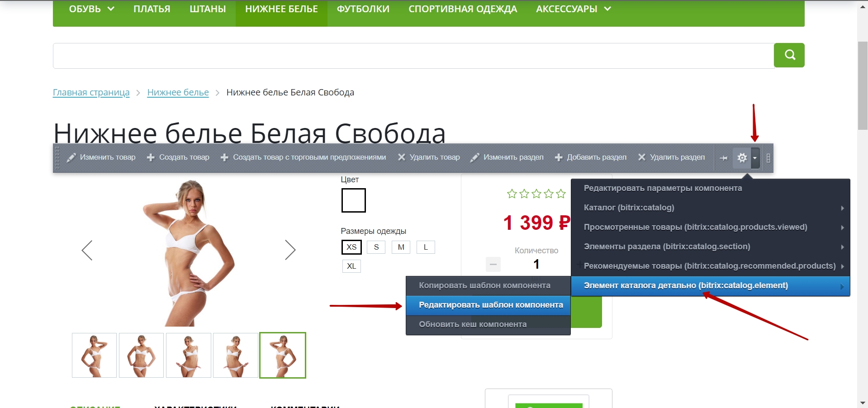Show next product image with right arrow
Viewport: 868px width, 408px height.
coord(290,250)
